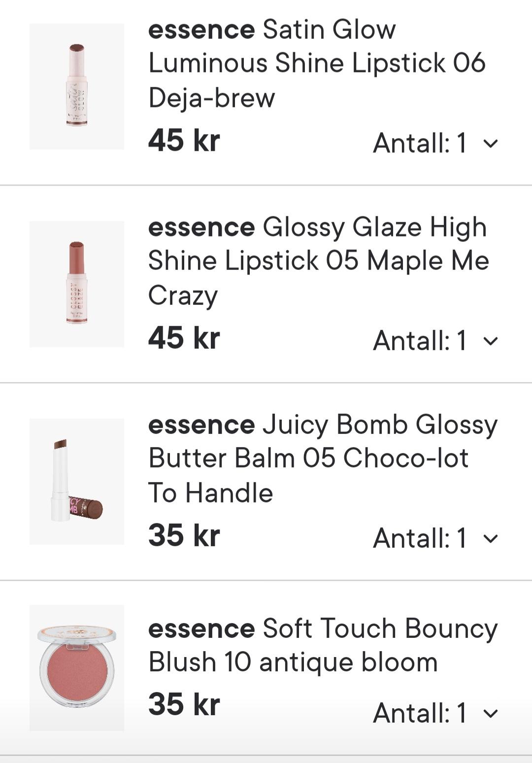Viewport: 532px width, 763px height.
Task: Open the Satin Glow lipstick product image
Action: (x=77, y=86)
